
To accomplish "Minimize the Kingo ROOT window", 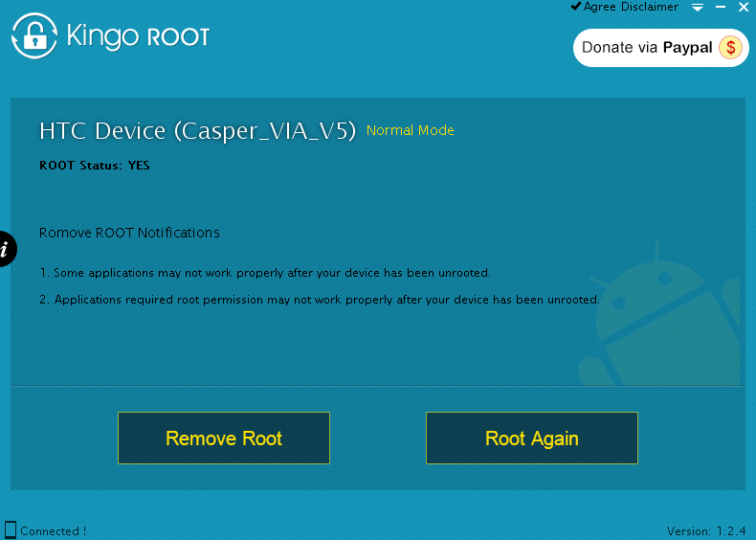I will click(721, 7).
